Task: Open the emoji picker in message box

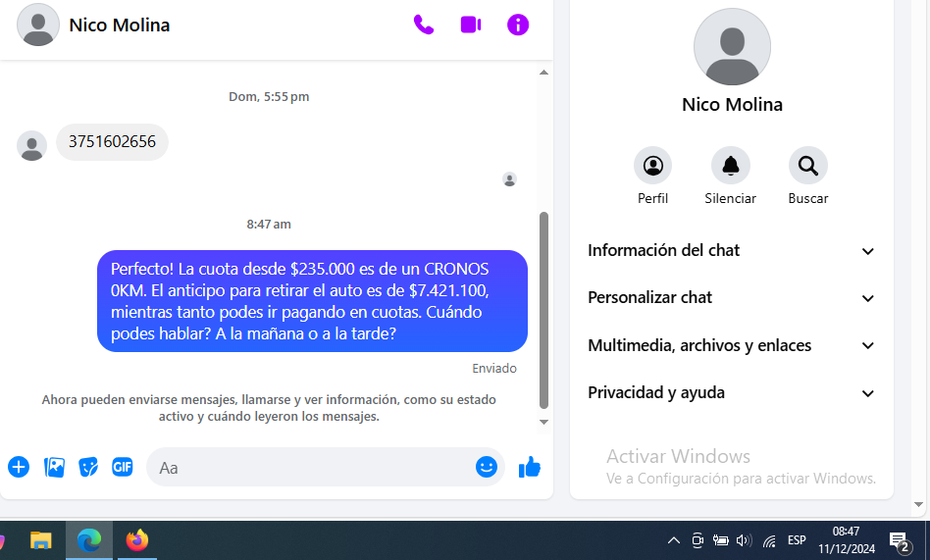Action: pos(487,468)
